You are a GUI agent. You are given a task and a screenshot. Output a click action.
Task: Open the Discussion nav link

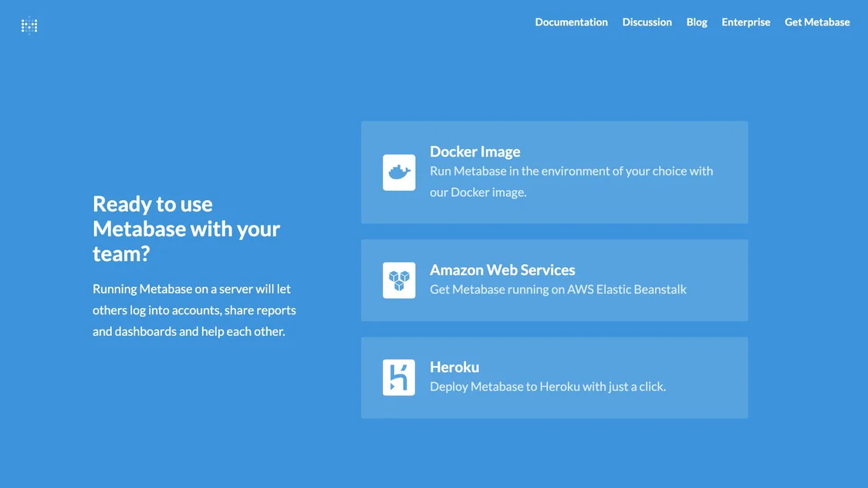point(647,22)
